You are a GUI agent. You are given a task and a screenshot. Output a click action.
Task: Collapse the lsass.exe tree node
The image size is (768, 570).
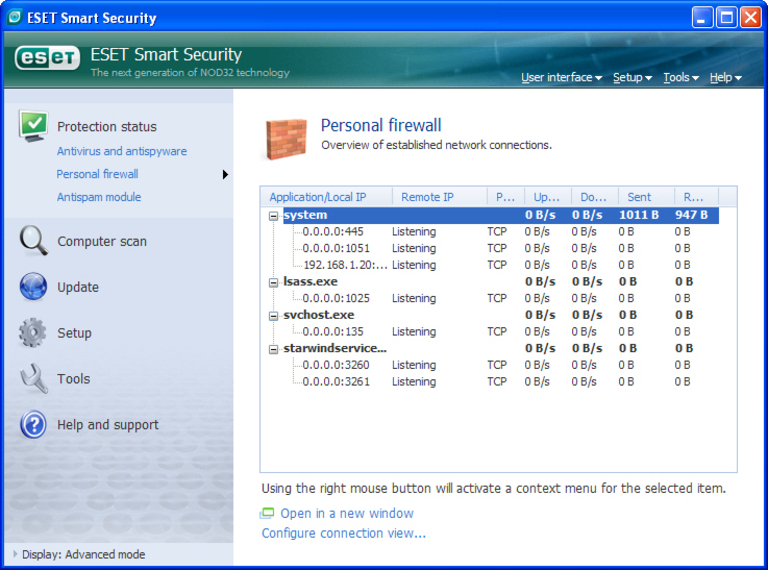[273, 283]
